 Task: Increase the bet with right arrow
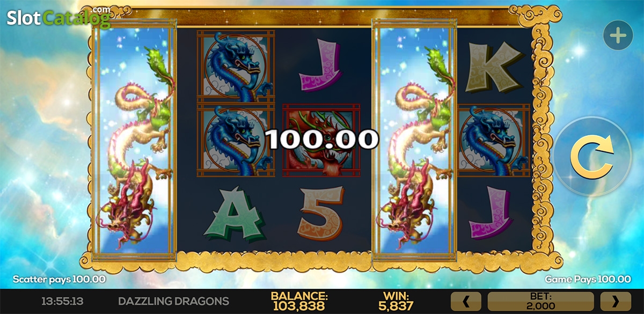(615, 302)
